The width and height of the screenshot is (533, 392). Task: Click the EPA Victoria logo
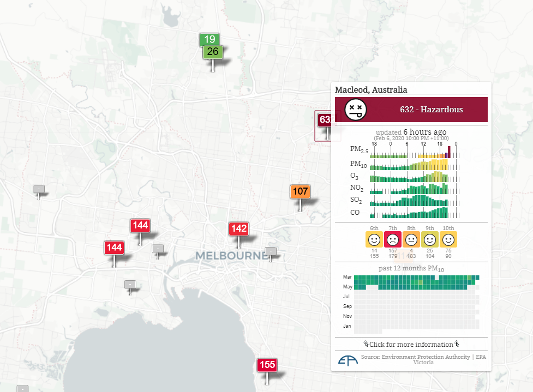coord(348,360)
